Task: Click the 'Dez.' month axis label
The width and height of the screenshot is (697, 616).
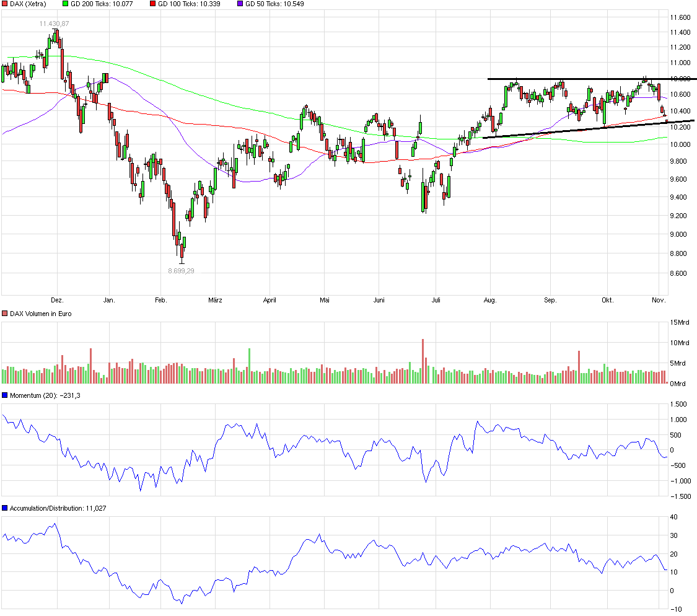Action: point(58,300)
